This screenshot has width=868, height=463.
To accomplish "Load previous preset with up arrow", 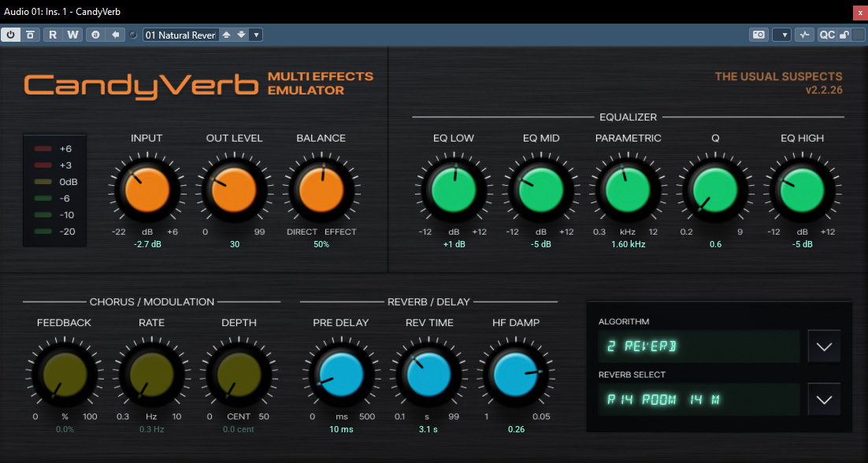I will [226, 35].
